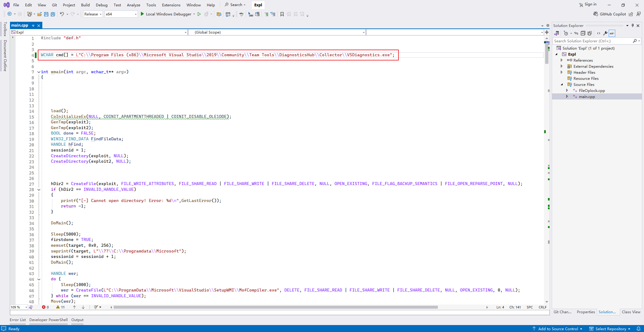Click the bookmark icon in toolbar

tap(282, 14)
